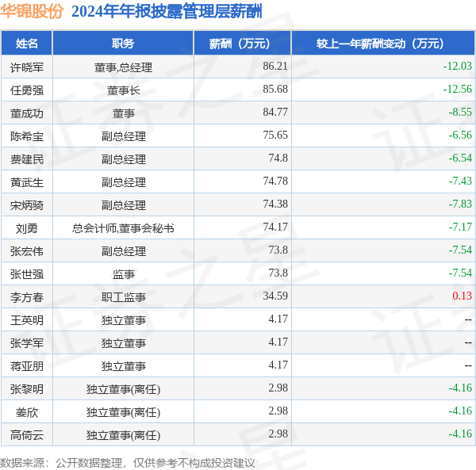This screenshot has width=476, height=470.
Task: Click the change value -7.17
Action: [460, 227]
